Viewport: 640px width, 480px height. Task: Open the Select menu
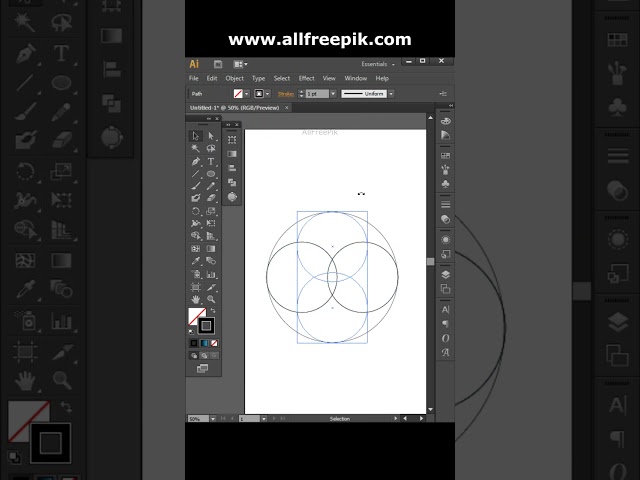coord(282,78)
